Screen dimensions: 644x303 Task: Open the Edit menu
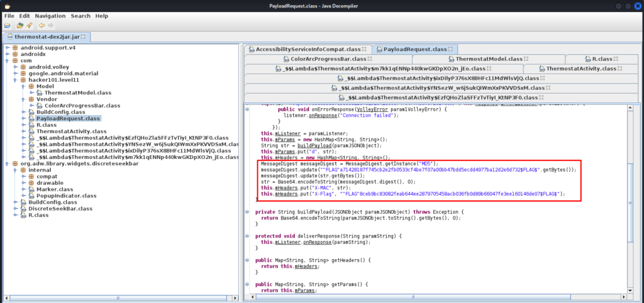pos(25,16)
